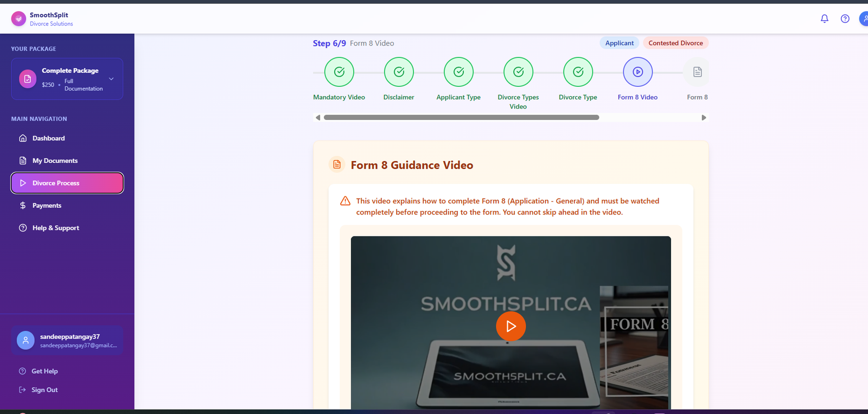Click the Payments dollar icon
The height and width of the screenshot is (414, 868).
(x=23, y=206)
